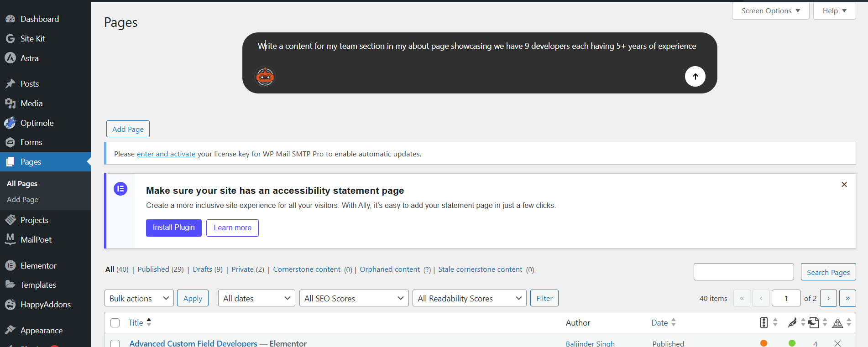The width and height of the screenshot is (868, 347).
Task: Apply the selected bulk action
Action: 193,298
